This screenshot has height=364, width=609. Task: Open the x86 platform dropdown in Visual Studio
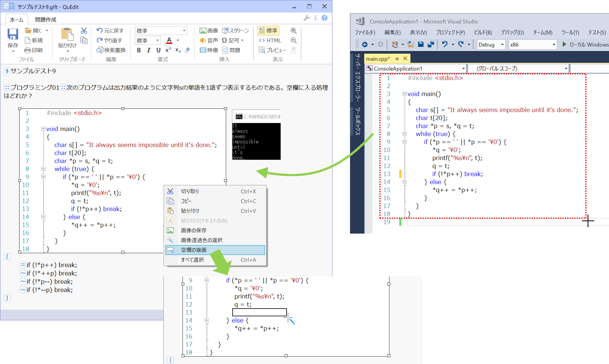(x=533, y=44)
